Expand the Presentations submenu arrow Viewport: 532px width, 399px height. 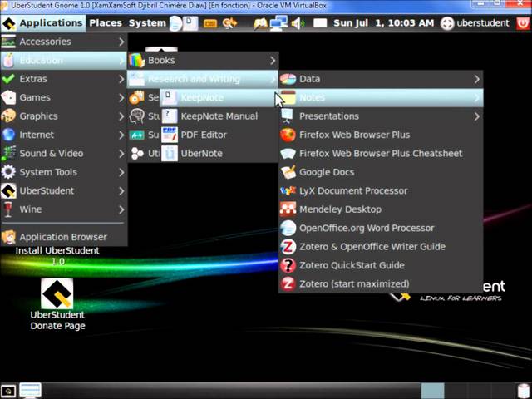click(477, 116)
